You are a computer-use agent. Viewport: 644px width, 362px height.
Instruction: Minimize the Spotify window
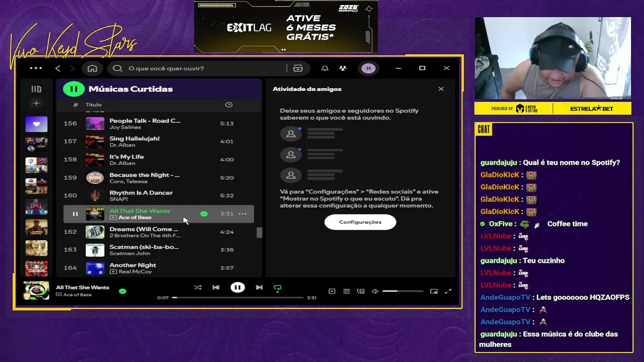(398, 68)
